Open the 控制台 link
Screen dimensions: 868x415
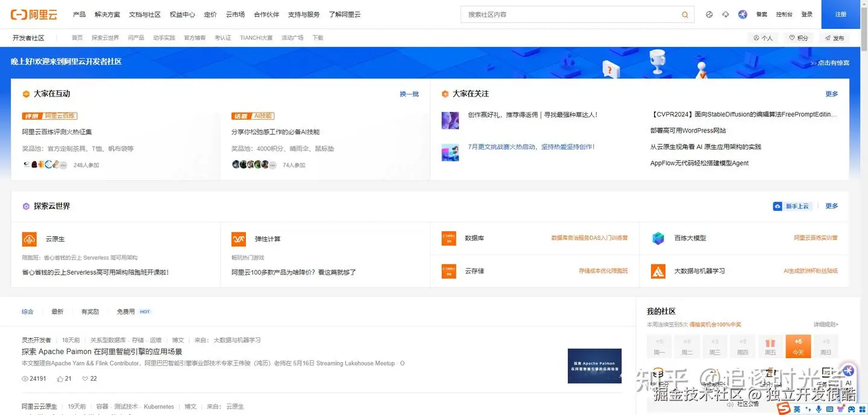coord(784,14)
